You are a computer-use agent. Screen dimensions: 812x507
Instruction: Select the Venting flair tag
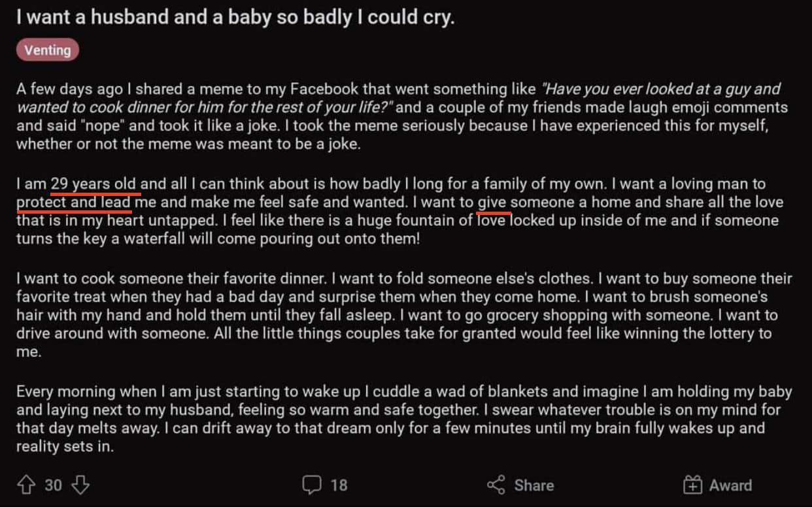click(x=48, y=50)
